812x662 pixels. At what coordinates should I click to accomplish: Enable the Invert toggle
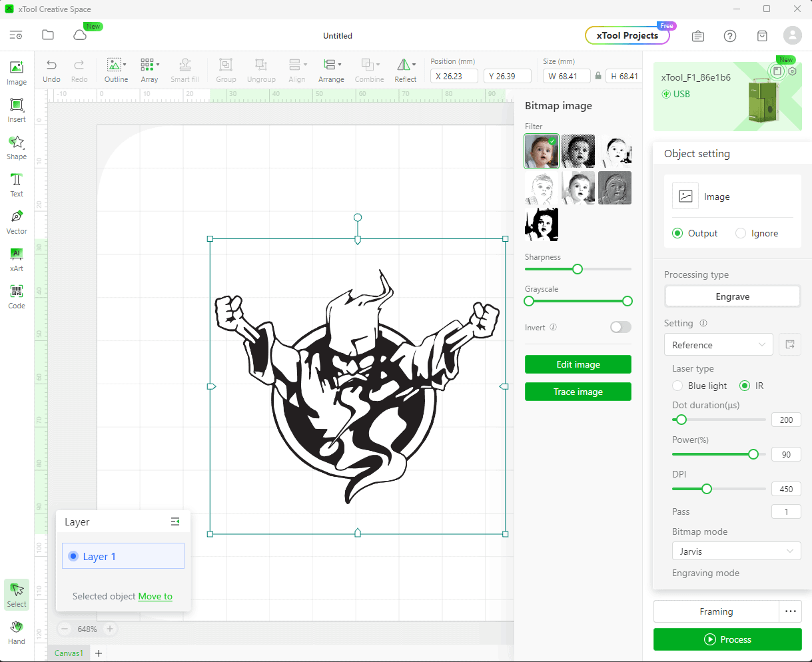[620, 327]
